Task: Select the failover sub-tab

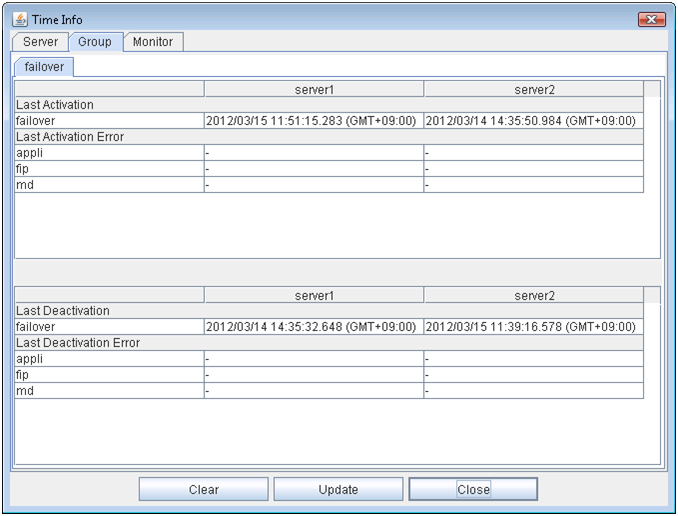Action: 44,67
